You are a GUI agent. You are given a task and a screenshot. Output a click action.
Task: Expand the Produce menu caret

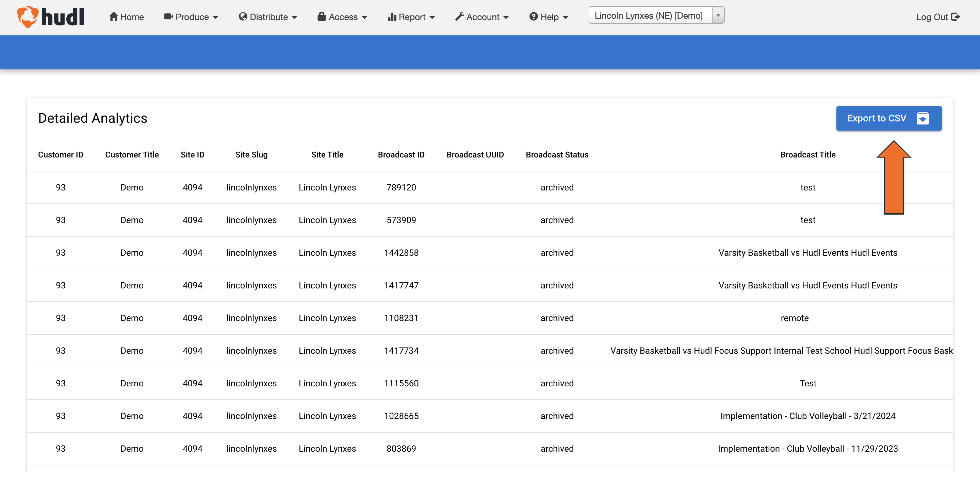pos(215,17)
